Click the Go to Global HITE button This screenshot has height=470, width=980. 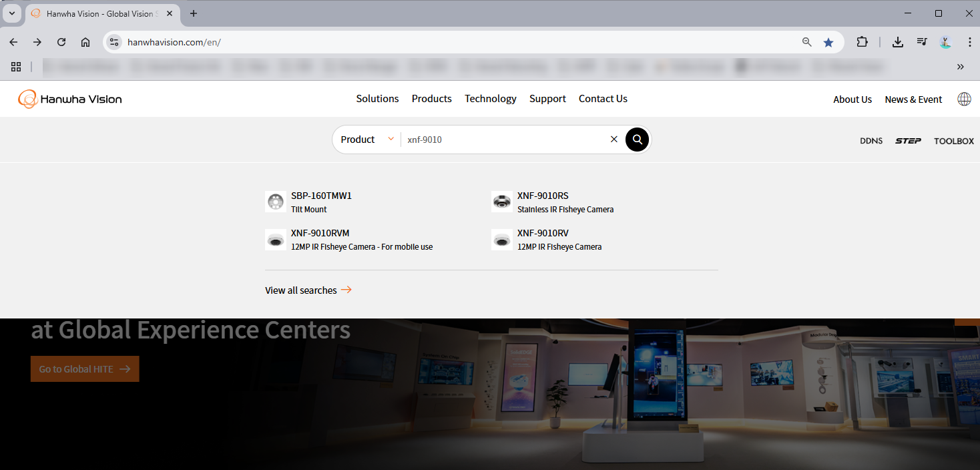click(x=85, y=369)
